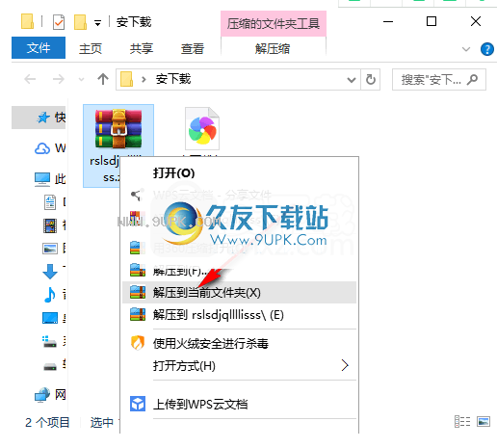The height and width of the screenshot is (448, 497).
Task: Switch to the 共享 ribbon tab
Action: (x=142, y=48)
